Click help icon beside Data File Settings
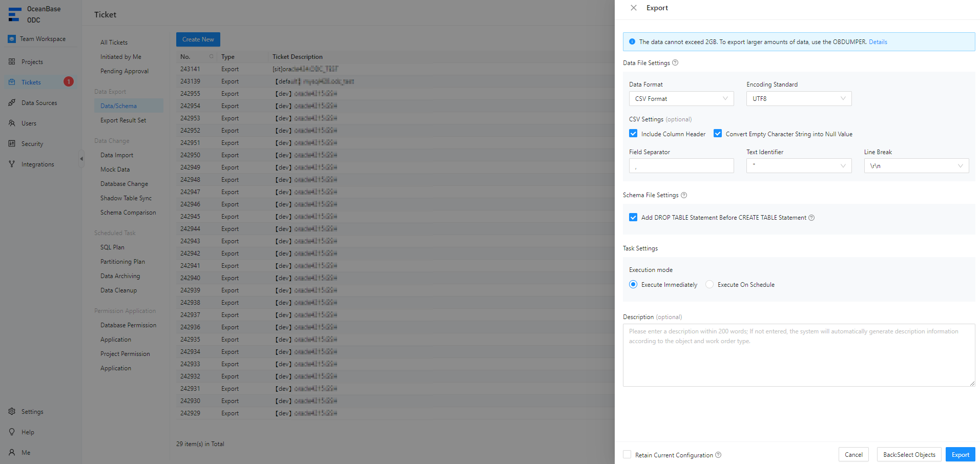This screenshot has height=464, width=980. [x=675, y=63]
